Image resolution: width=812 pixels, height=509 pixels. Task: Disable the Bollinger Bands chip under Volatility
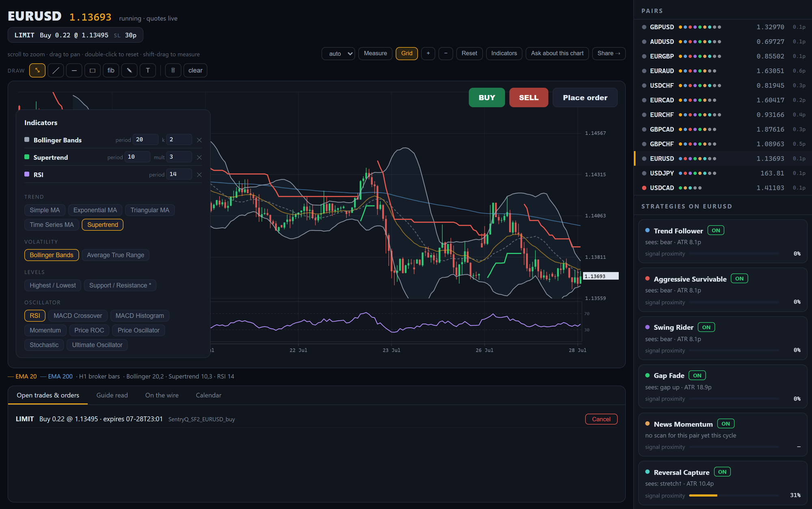[52, 255]
